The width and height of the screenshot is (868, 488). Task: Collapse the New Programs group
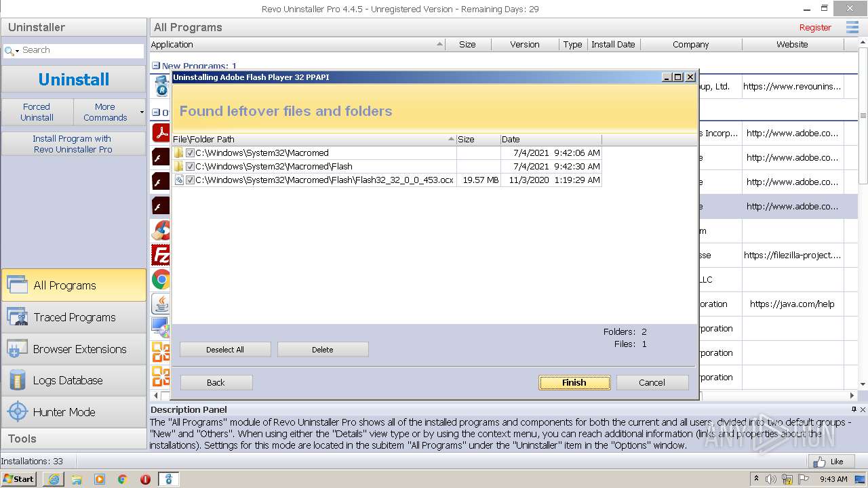click(x=156, y=66)
